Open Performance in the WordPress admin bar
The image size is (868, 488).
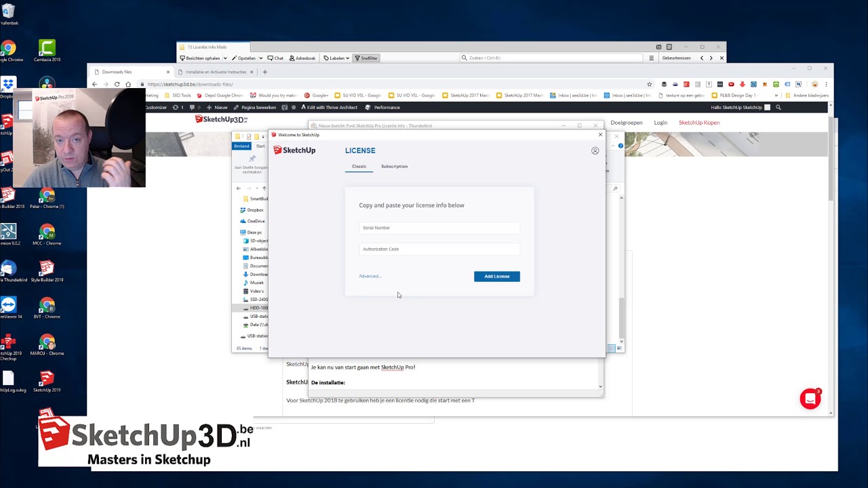click(x=382, y=107)
